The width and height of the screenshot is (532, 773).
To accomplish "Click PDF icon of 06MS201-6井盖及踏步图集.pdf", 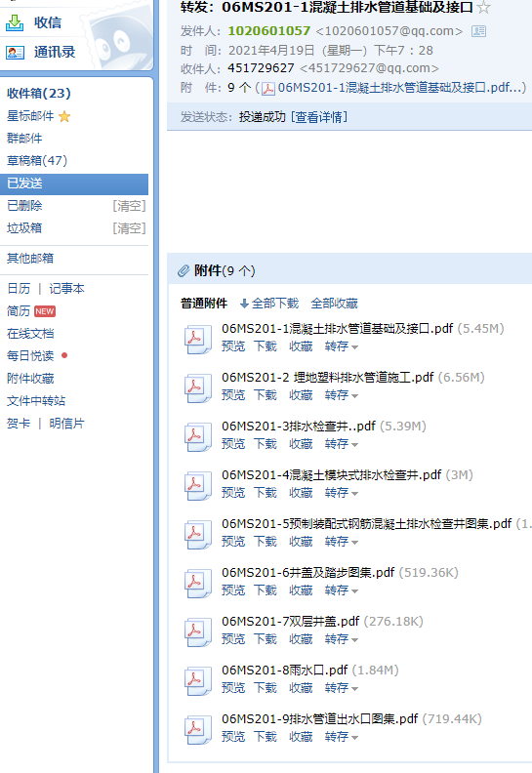I will coord(197,583).
